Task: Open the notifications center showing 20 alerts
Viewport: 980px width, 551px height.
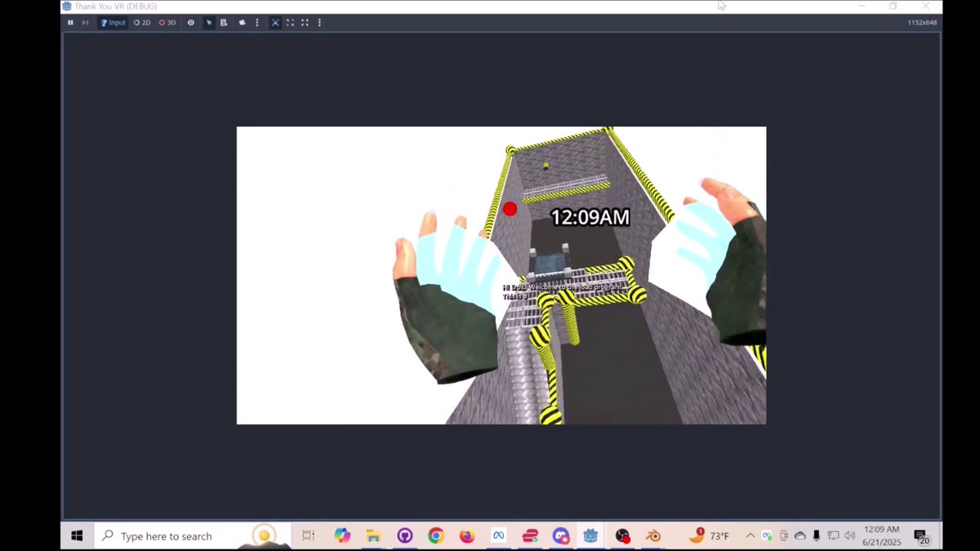Action: pos(923,536)
